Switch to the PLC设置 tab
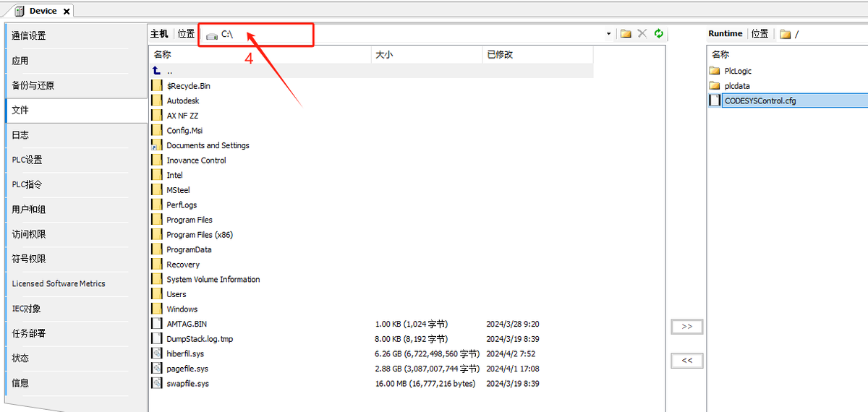Image resolution: width=868 pixels, height=412 pixels. 27,160
